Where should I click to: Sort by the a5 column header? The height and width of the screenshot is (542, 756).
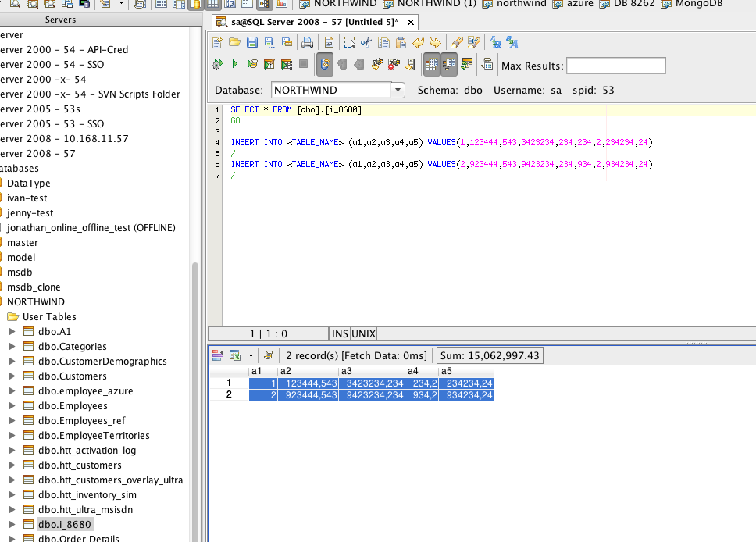click(x=466, y=371)
